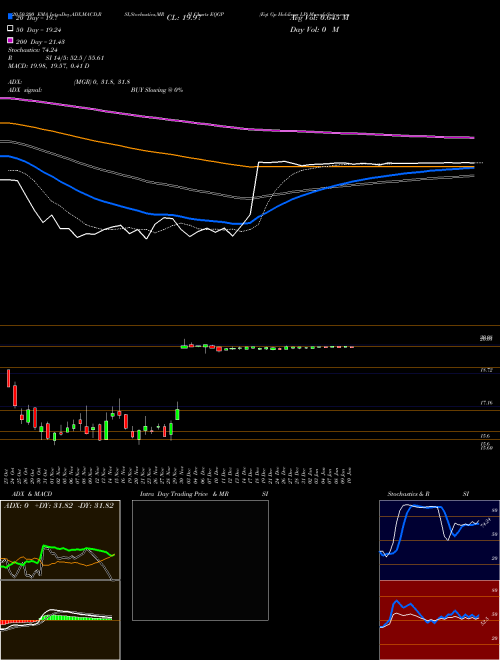Click the blue 20 Day legend swatch
The image size is (500, 660).
(11, 17)
